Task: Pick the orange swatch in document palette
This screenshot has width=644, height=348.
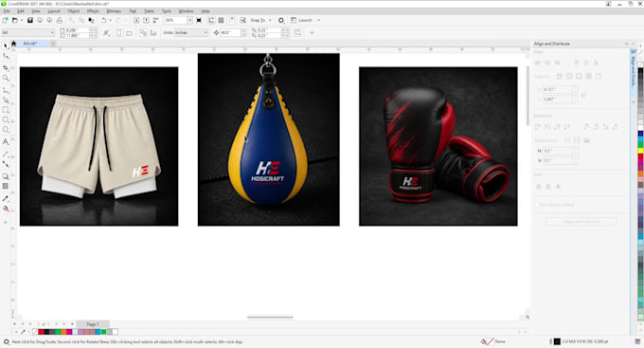Action: [63, 332]
